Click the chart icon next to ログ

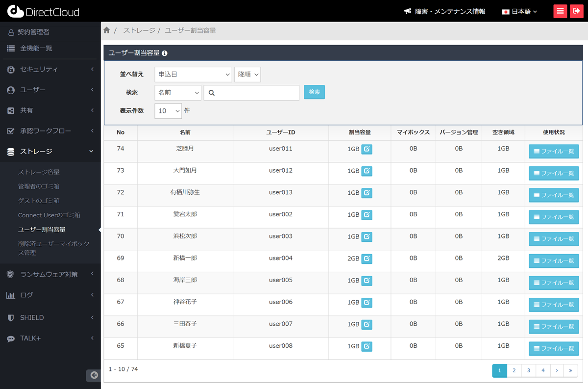(11, 295)
